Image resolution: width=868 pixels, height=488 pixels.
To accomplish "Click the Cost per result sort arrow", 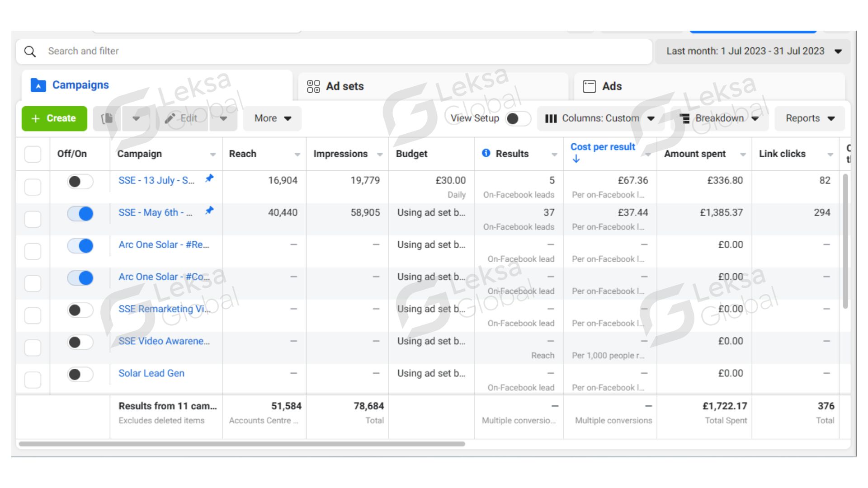I will [576, 159].
